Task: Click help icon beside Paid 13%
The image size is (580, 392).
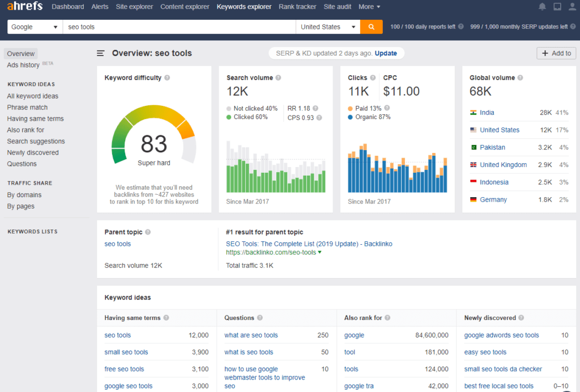Action: pyautogui.click(x=387, y=108)
